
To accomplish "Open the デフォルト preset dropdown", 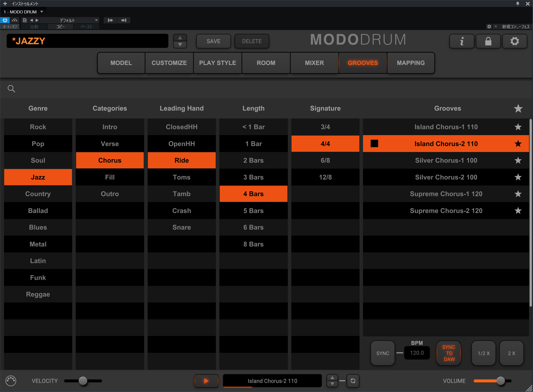I will coord(69,20).
